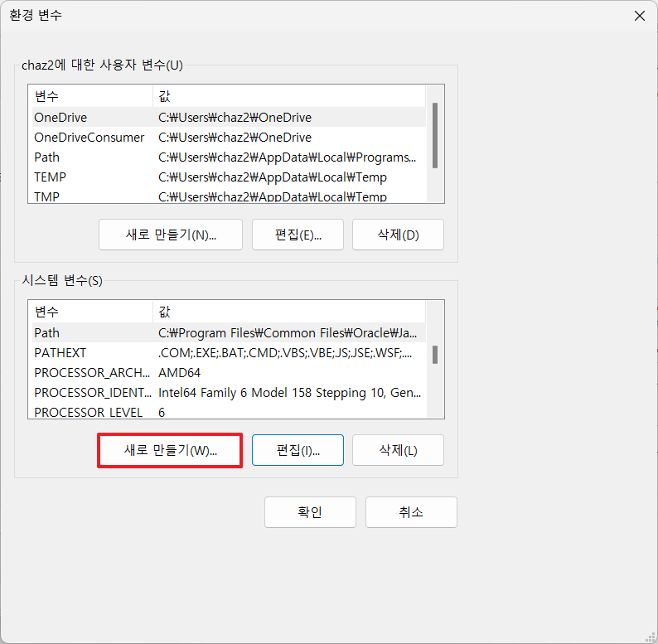Select the OneDriveConsumer variable row
The image size is (658, 644).
[x=229, y=138]
